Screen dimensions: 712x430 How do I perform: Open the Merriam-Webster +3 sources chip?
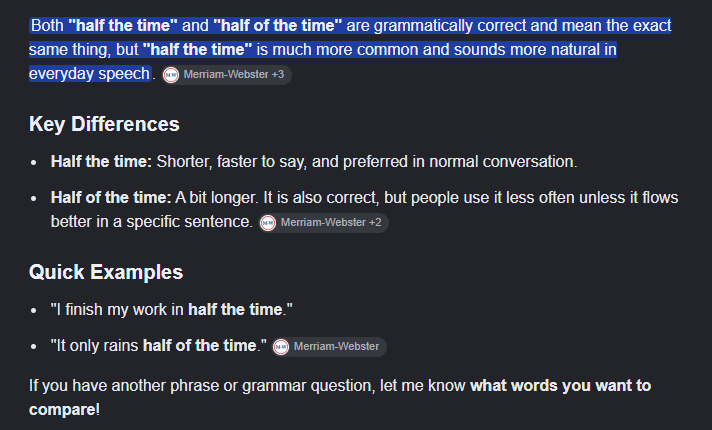(227, 74)
